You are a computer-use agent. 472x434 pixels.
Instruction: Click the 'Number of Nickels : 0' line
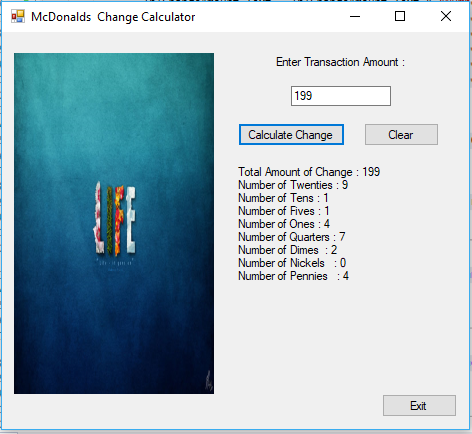[x=292, y=263]
